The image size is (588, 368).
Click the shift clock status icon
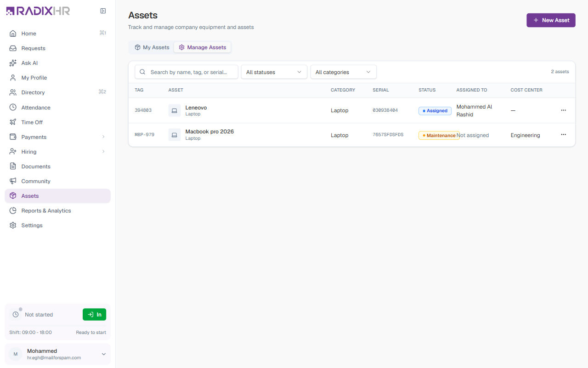click(x=16, y=314)
